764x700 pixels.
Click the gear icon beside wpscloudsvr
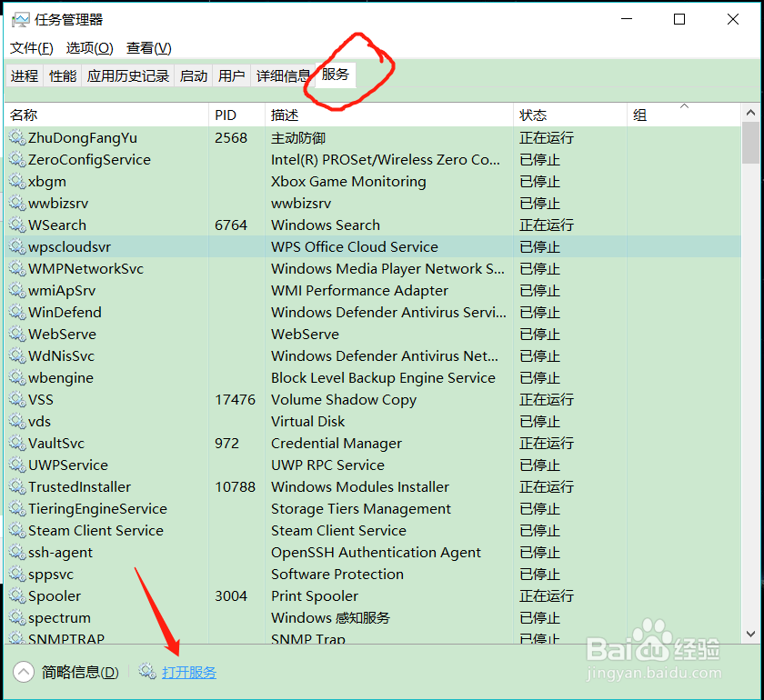[17, 247]
